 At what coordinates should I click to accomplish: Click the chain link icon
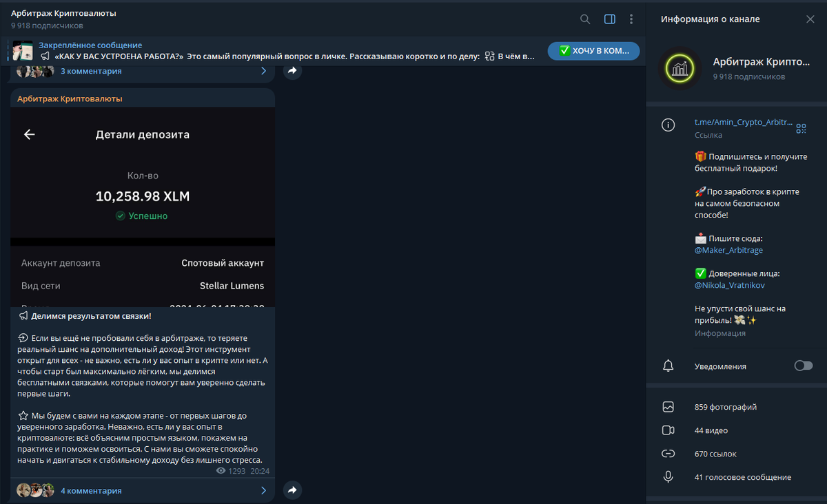click(x=668, y=454)
